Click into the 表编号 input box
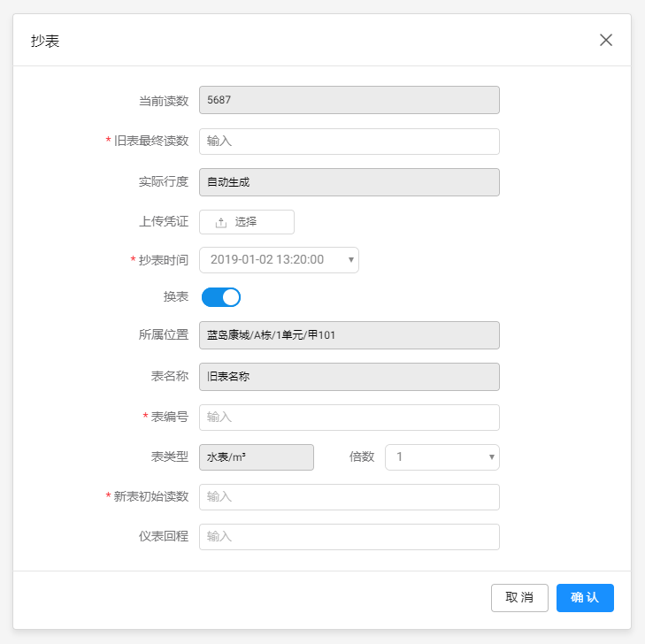This screenshot has width=645, height=644. pos(349,418)
